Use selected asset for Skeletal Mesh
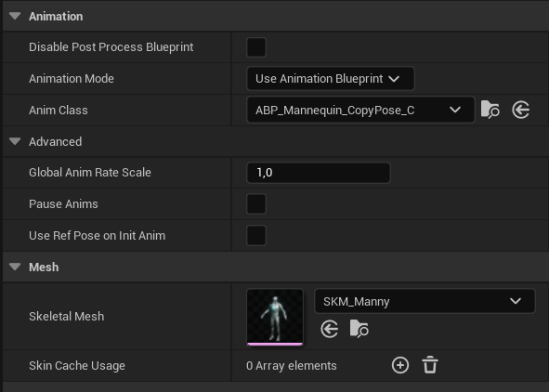This screenshot has width=549, height=392. pos(329,329)
